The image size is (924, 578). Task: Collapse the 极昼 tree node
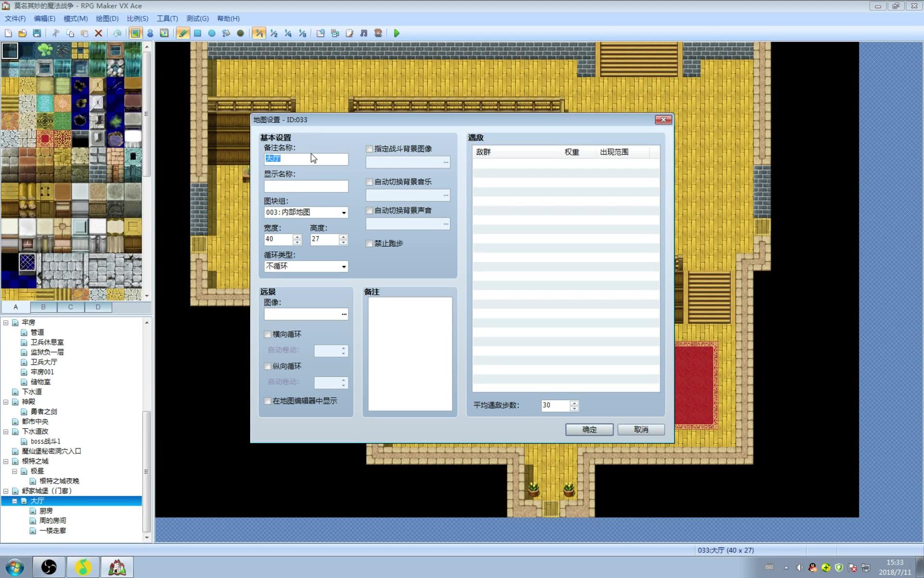click(14, 471)
